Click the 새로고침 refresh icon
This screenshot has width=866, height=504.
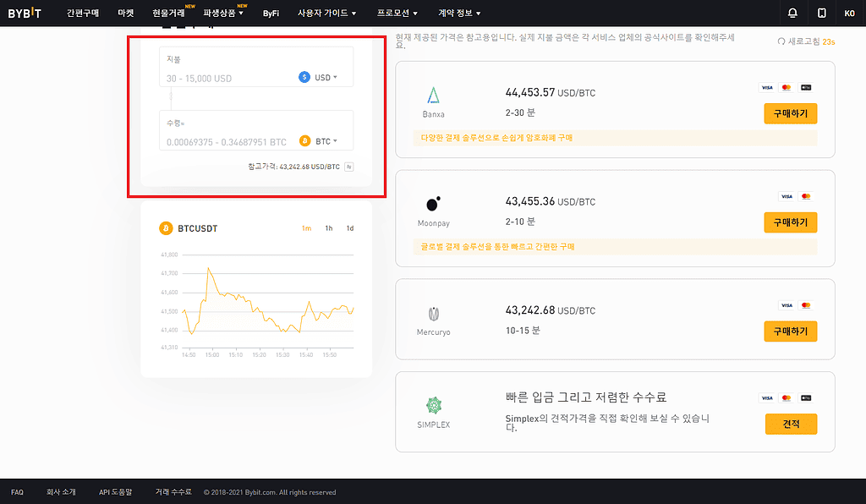tap(781, 41)
